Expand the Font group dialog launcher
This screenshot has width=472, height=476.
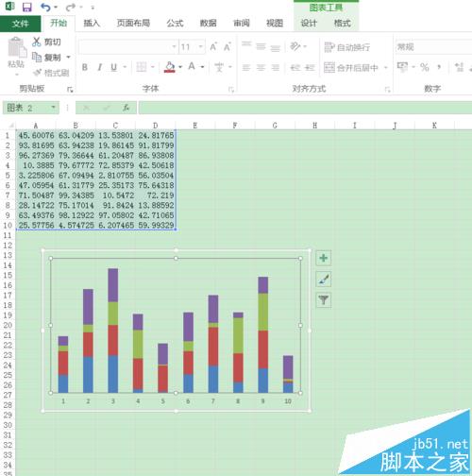click(231, 90)
